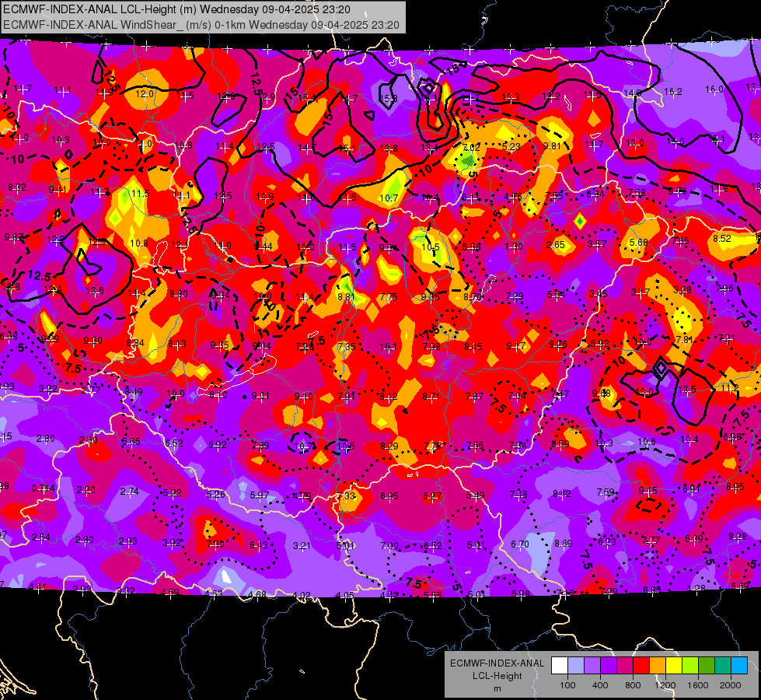The height and width of the screenshot is (700, 761).
Task: Click the legend scale label 1600
Action: point(698,685)
